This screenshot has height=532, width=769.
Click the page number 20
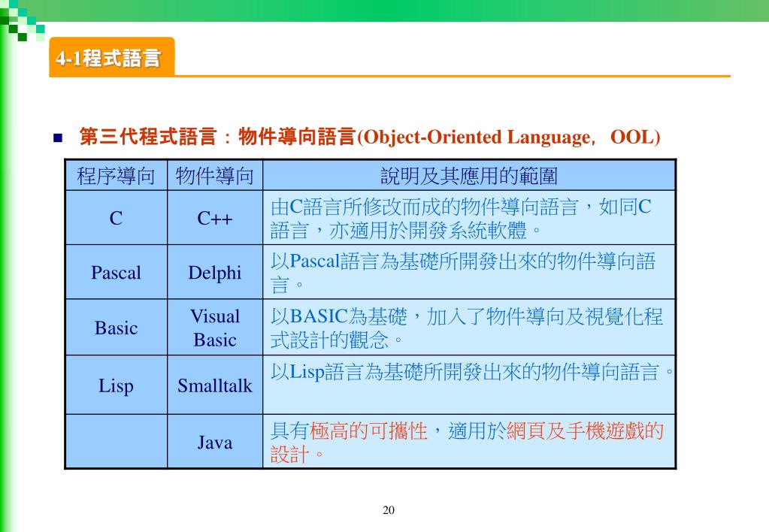[x=389, y=510]
